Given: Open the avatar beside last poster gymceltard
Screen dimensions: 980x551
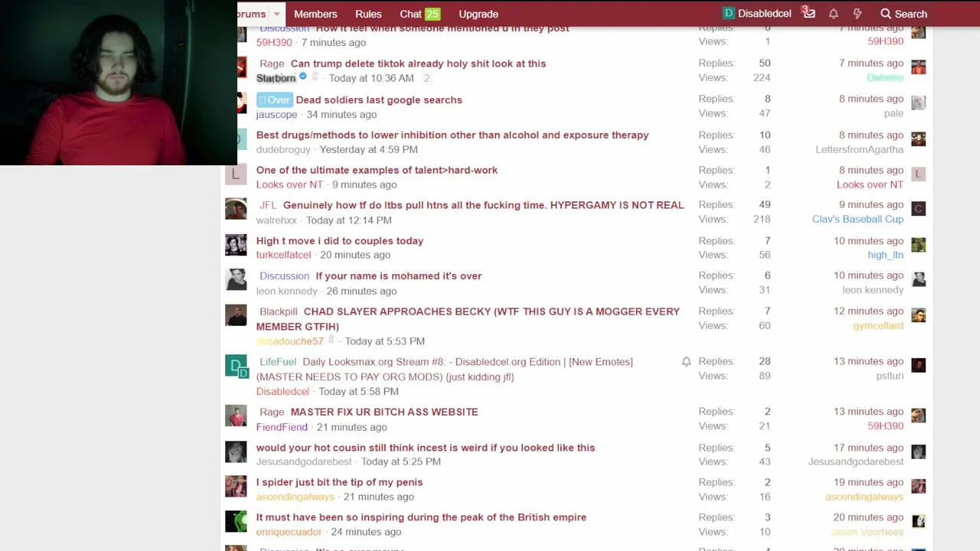Looking at the screenshot, I should 919,315.
